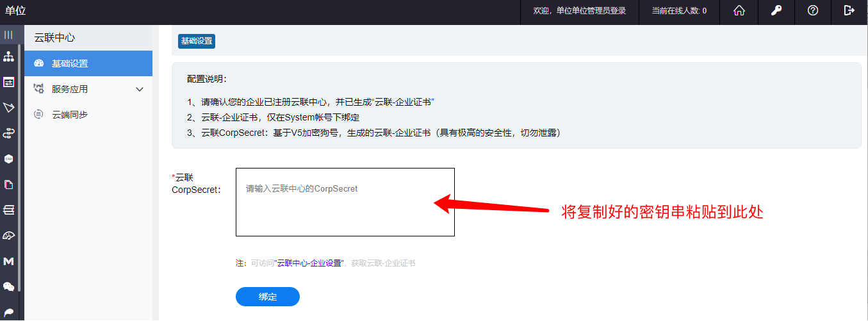Open the 服务应用 menu item
This screenshot has height=321, width=868.
coord(88,89)
